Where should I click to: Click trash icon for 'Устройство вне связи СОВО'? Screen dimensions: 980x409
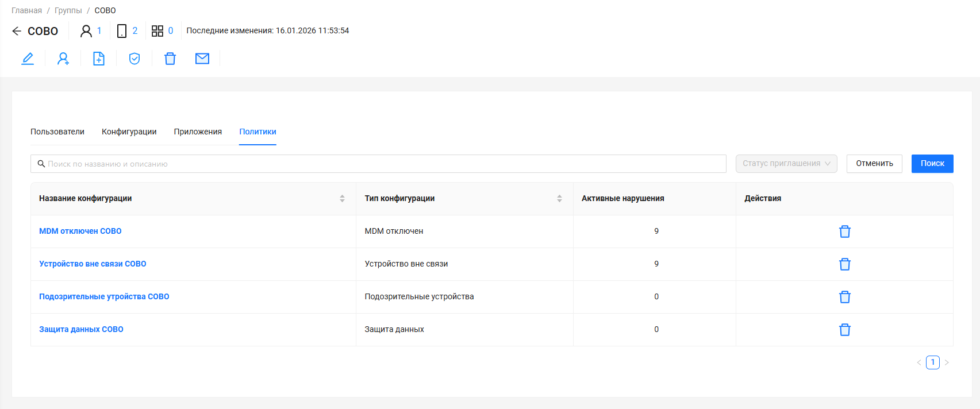point(844,264)
